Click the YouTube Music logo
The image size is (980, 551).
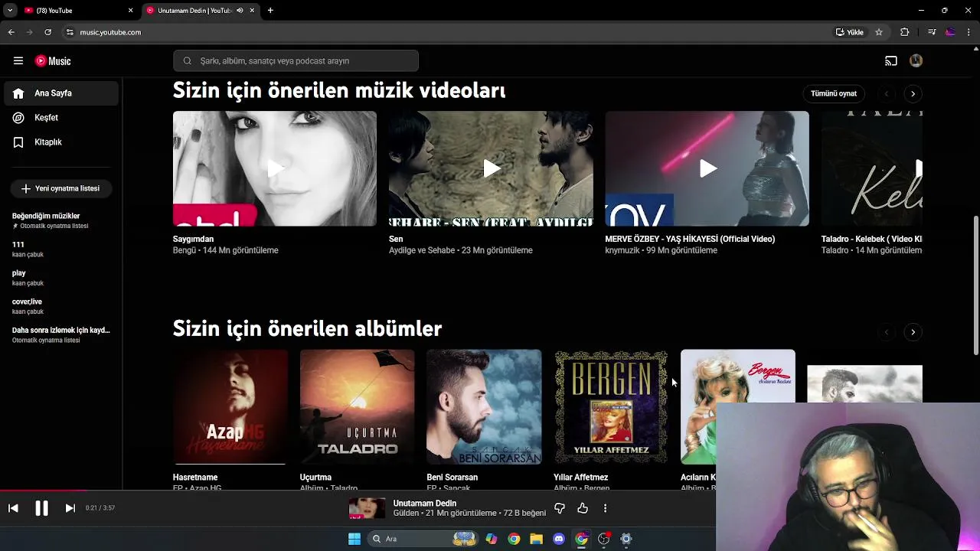point(53,61)
